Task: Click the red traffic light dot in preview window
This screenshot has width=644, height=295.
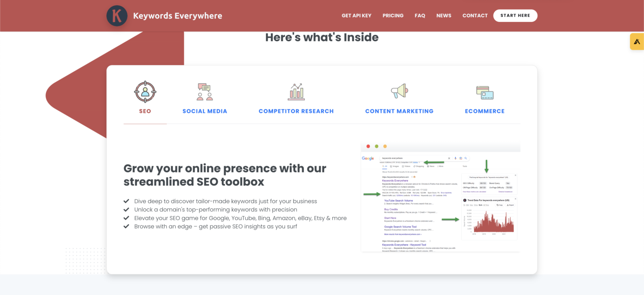Action: 368,146
